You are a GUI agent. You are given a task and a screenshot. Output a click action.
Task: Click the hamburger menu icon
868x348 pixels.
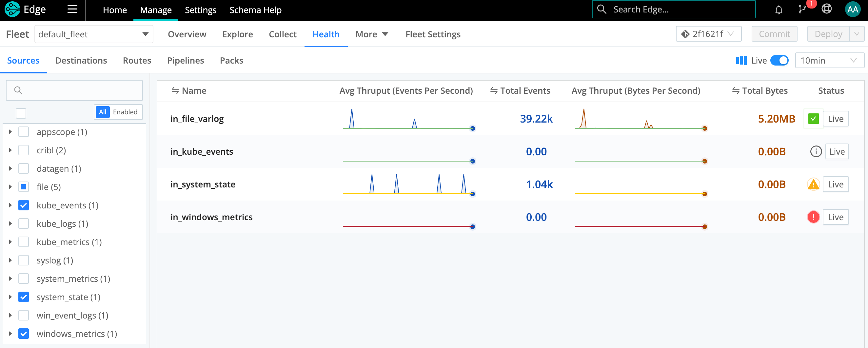72,10
